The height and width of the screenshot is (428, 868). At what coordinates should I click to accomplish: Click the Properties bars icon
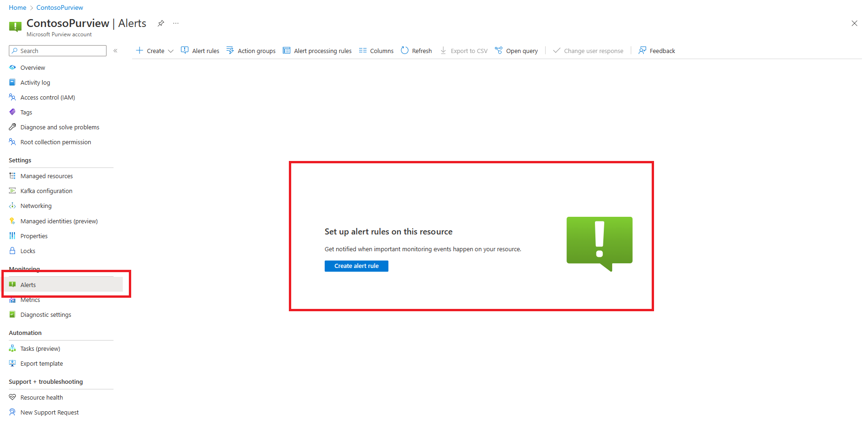click(13, 236)
